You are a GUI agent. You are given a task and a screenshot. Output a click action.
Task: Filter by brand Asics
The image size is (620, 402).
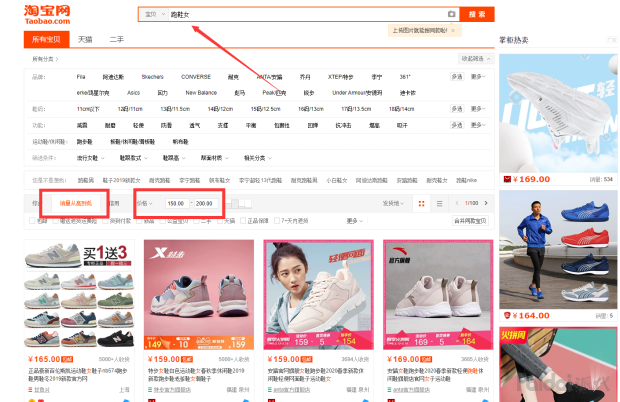click(133, 92)
